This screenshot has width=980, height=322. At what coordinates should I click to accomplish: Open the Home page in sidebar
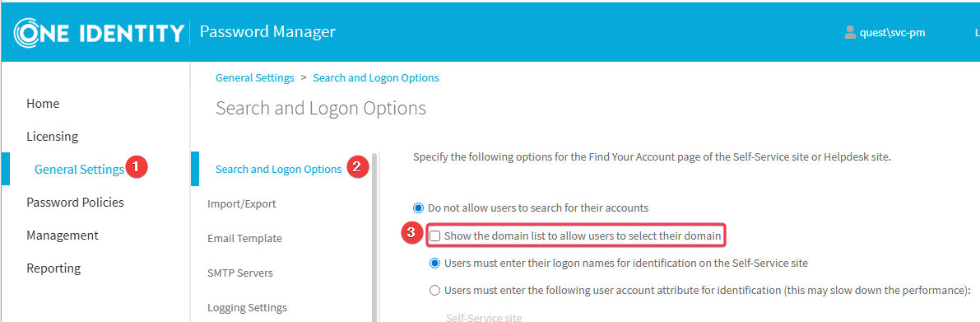coord(43,103)
